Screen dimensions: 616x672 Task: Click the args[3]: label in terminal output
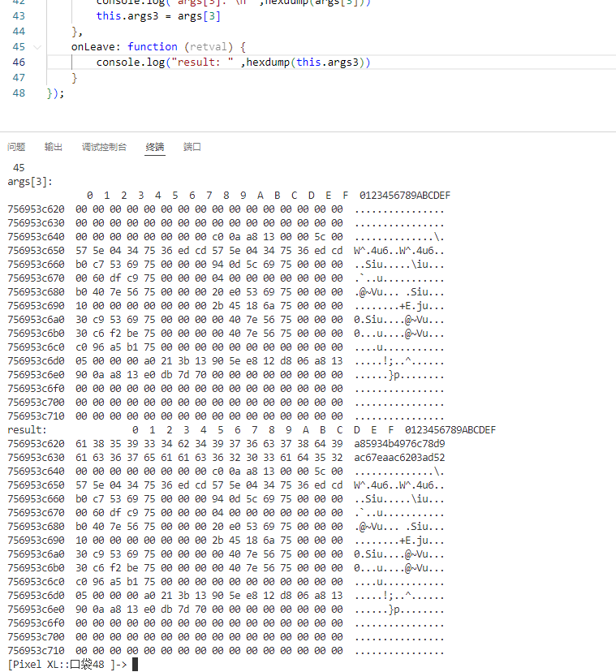(30, 182)
